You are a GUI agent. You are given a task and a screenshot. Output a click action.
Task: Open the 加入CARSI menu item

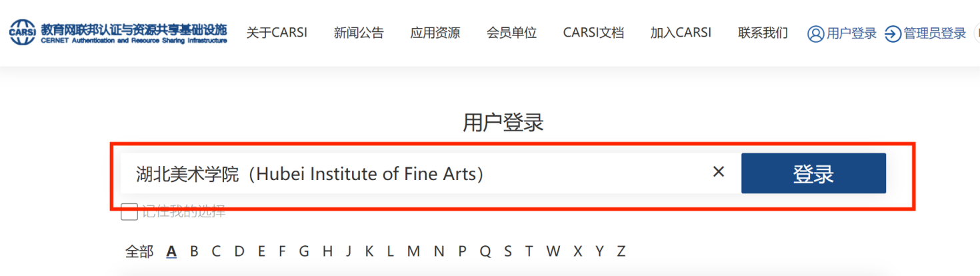(681, 33)
